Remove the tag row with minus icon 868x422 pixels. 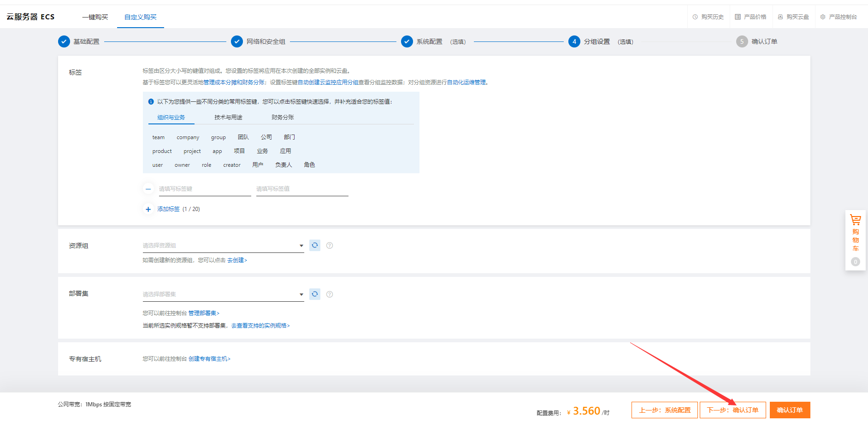pyautogui.click(x=148, y=189)
